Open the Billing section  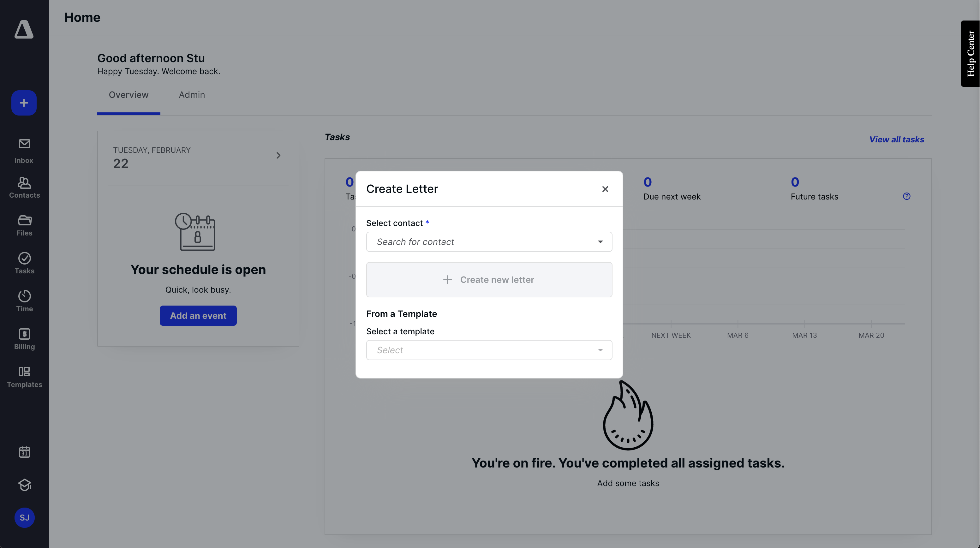pos(24,338)
